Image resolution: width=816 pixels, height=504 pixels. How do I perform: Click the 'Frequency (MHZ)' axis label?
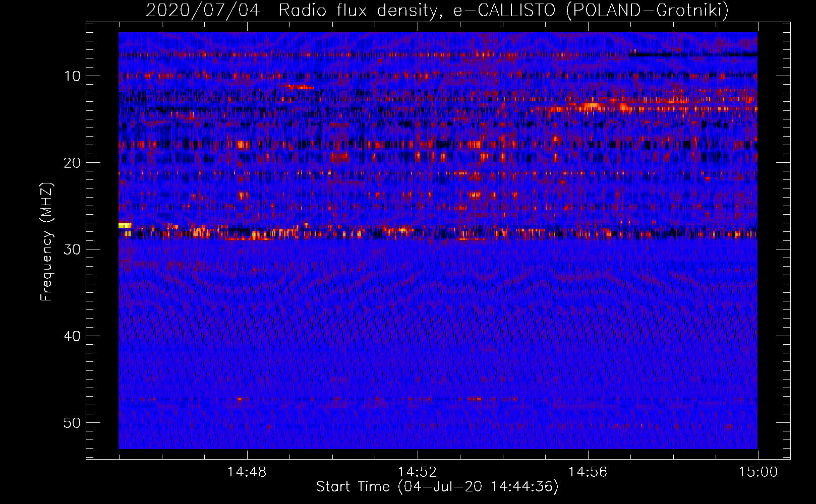click(x=47, y=241)
